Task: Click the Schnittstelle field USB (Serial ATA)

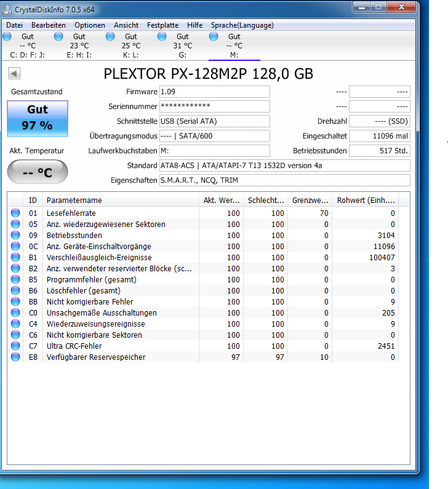Action: 215,121
